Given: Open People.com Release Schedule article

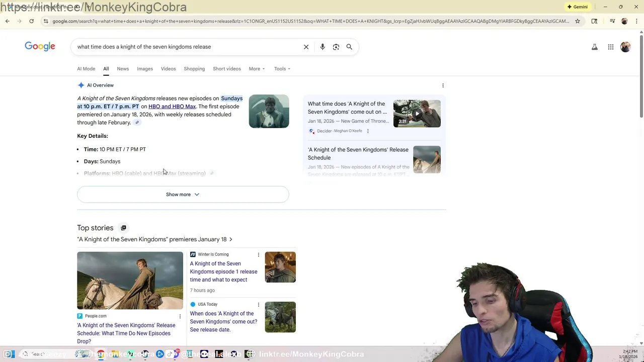Looking at the screenshot, I should [x=126, y=333].
